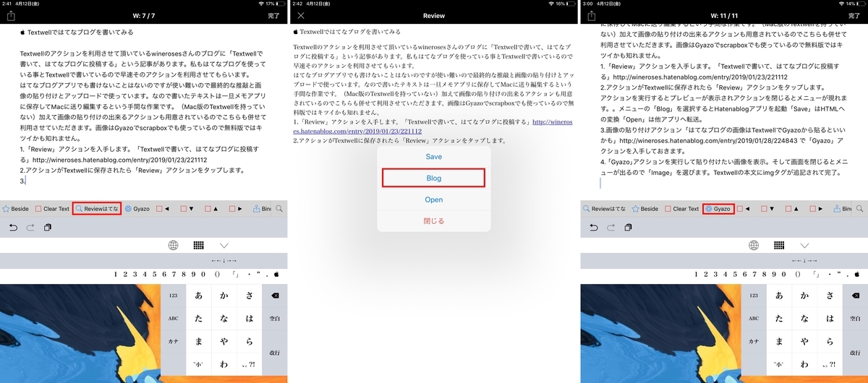Tap the 改行 return key in left screenshot

tap(275, 353)
